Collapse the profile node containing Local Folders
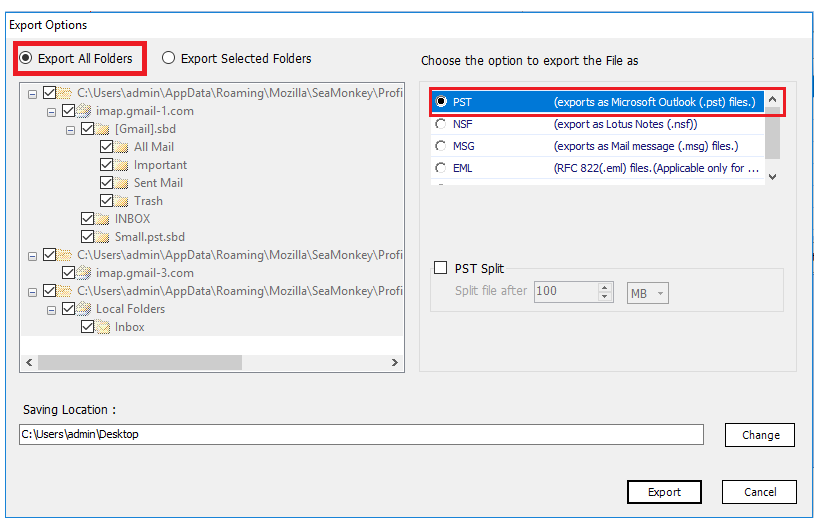This screenshot has width=816, height=527. coord(32,292)
